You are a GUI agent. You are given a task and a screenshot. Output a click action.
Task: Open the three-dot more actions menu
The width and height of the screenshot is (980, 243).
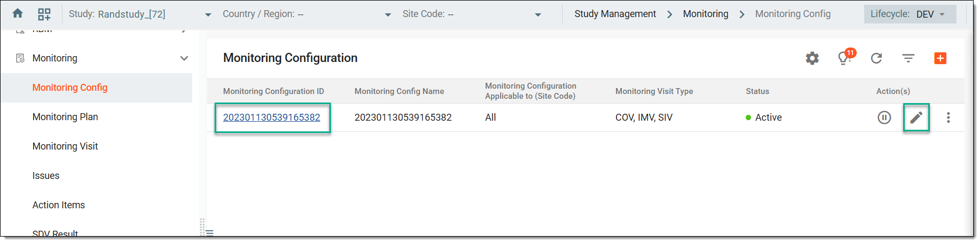point(949,117)
